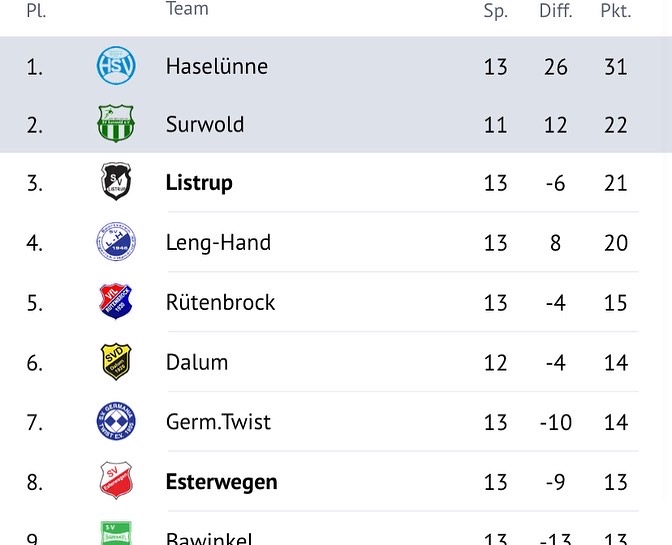Open the Haselünne team name
This screenshot has width=672, height=545.
pyautogui.click(x=217, y=66)
